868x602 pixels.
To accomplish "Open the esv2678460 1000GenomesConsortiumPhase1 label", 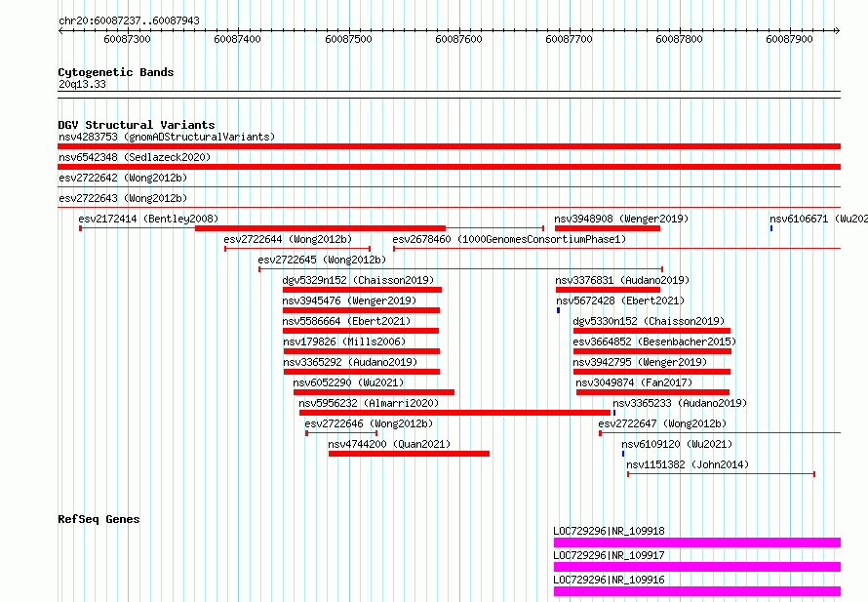I will click(509, 239).
